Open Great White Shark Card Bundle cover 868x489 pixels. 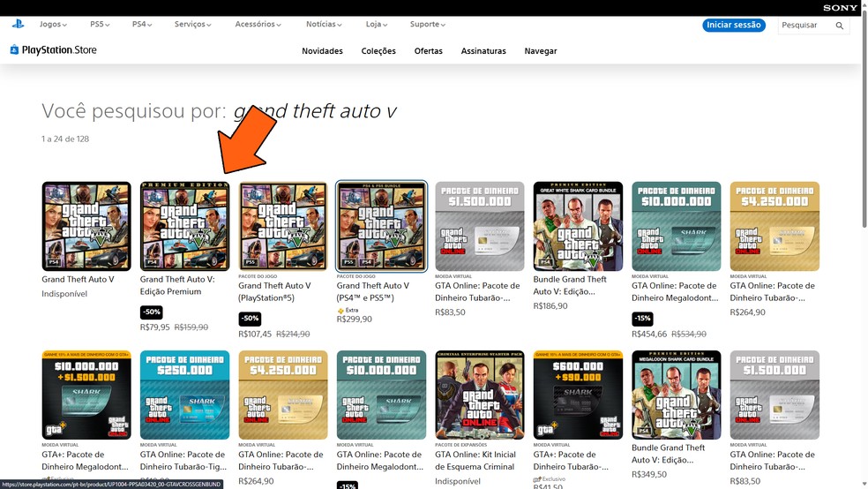[578, 226]
